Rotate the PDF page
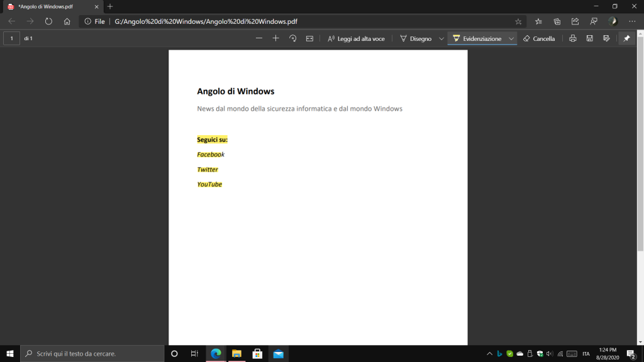 point(292,38)
